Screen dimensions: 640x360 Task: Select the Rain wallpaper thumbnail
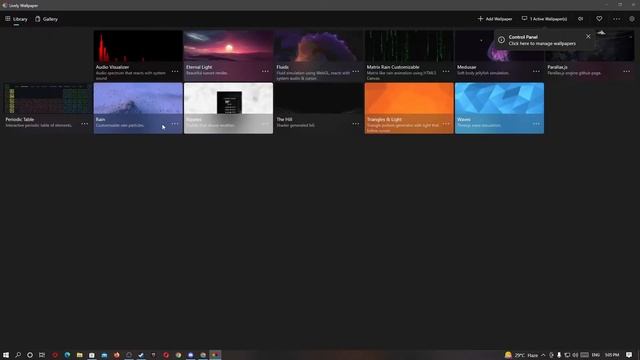pyautogui.click(x=138, y=98)
